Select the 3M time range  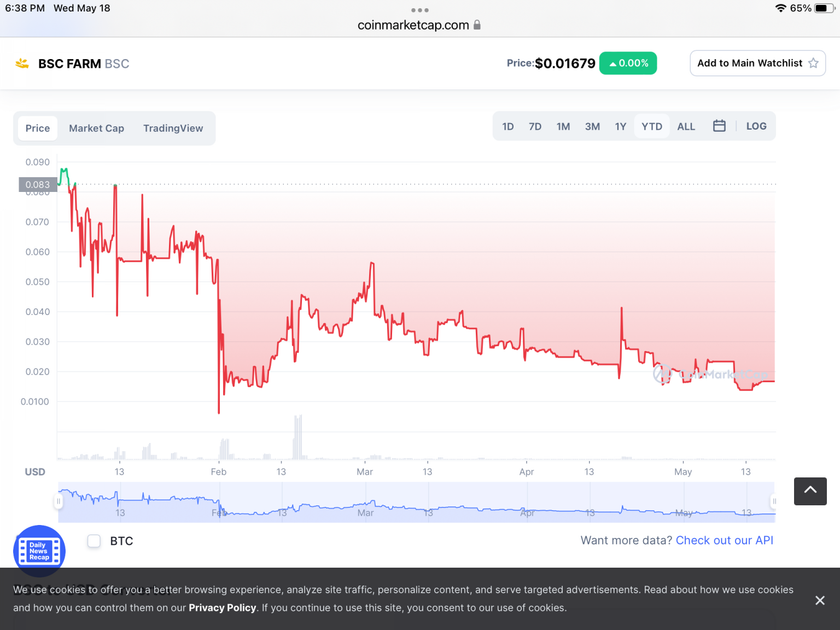click(x=592, y=126)
